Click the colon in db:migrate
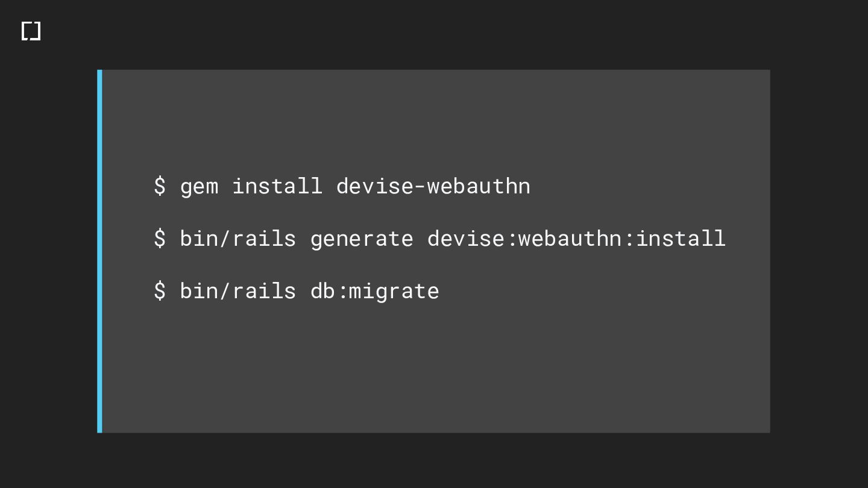The width and height of the screenshot is (868, 488). (x=342, y=292)
